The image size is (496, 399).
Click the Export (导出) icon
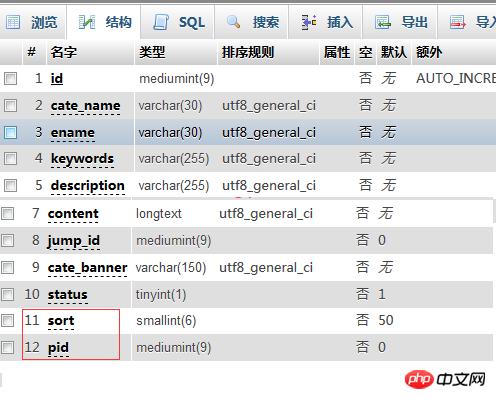point(383,22)
